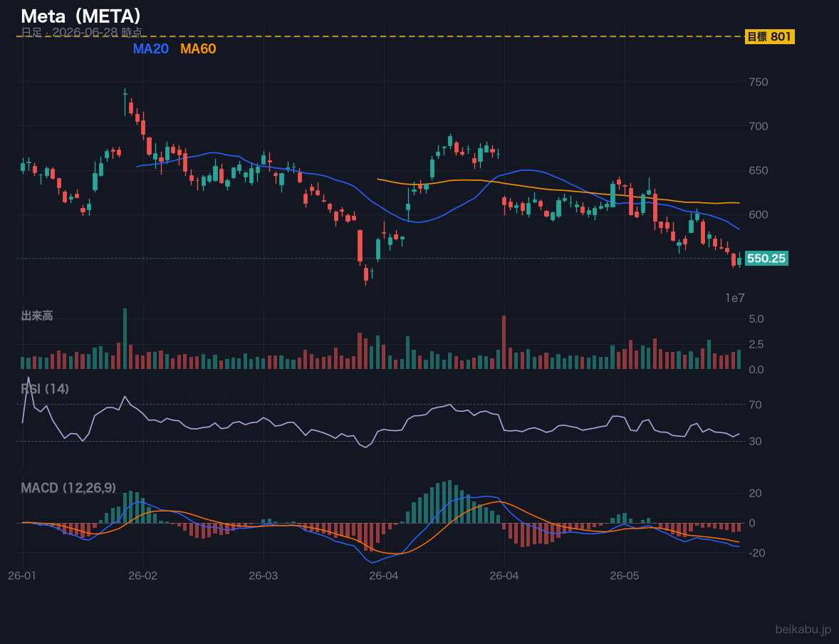
Task: Click the 26-05 date axis label
Action: click(625, 576)
